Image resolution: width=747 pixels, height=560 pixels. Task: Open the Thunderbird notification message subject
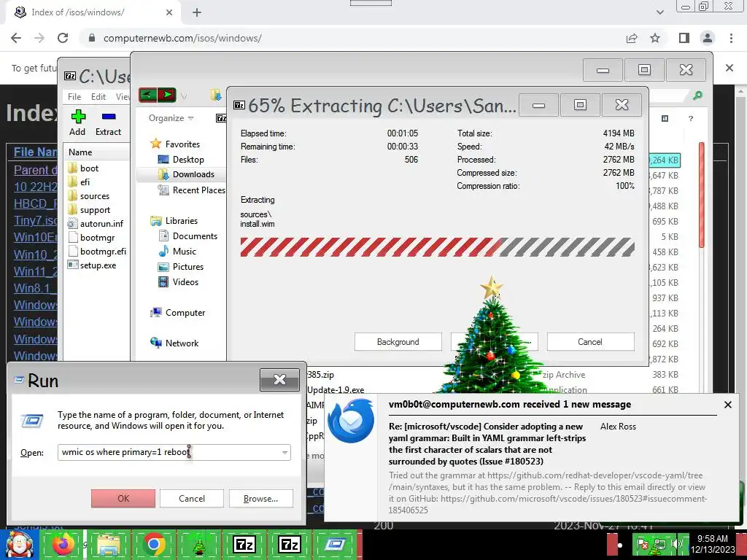click(x=487, y=444)
